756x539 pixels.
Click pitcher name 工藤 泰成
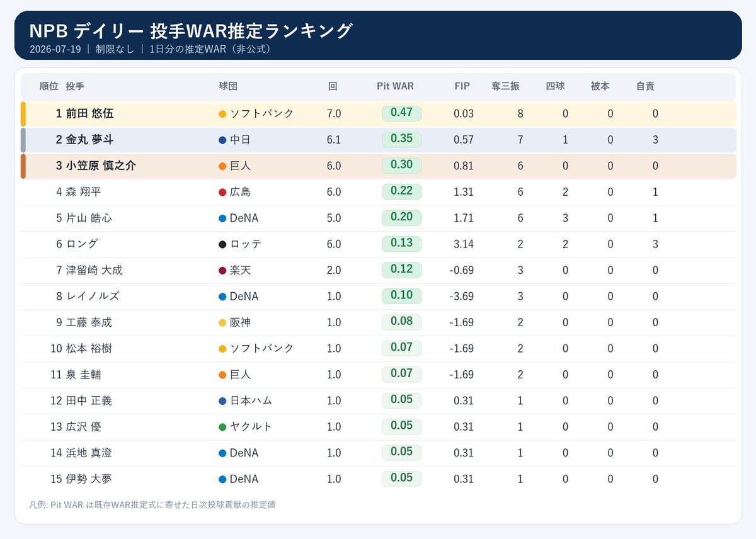click(89, 323)
